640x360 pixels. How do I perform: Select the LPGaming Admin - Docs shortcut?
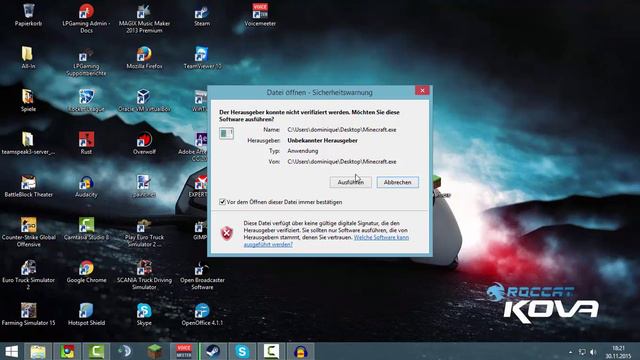click(86, 18)
